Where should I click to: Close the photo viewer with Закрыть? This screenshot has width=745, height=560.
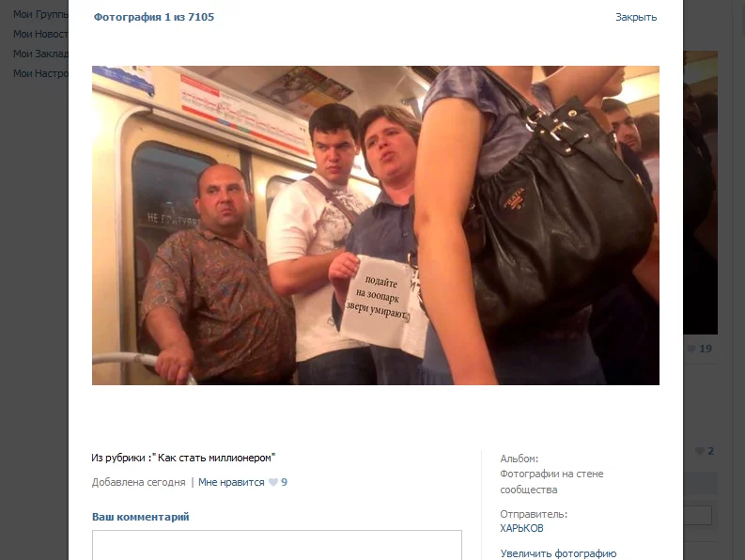pos(636,17)
